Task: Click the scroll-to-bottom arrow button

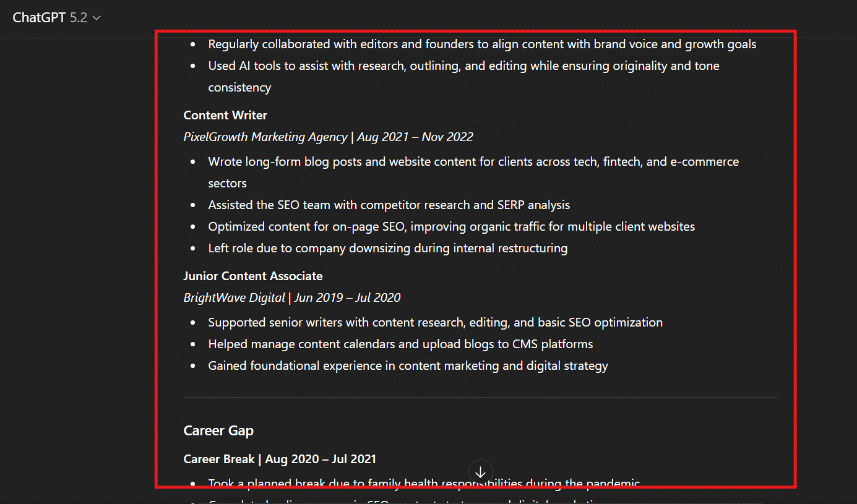Action: click(x=480, y=472)
